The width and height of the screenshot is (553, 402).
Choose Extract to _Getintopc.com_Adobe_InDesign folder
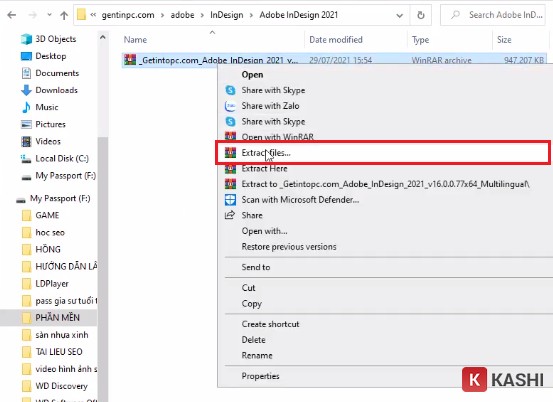tap(385, 184)
